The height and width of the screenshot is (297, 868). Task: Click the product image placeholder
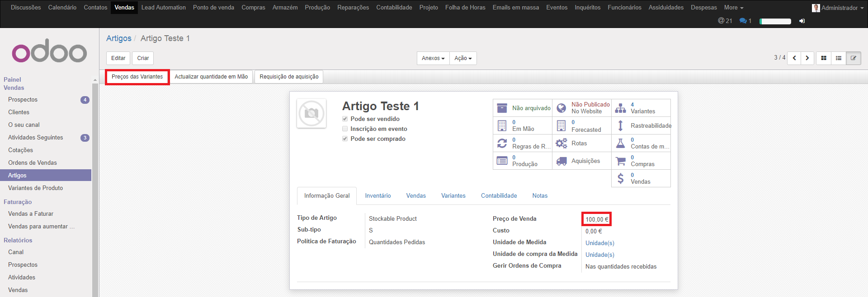point(311,113)
